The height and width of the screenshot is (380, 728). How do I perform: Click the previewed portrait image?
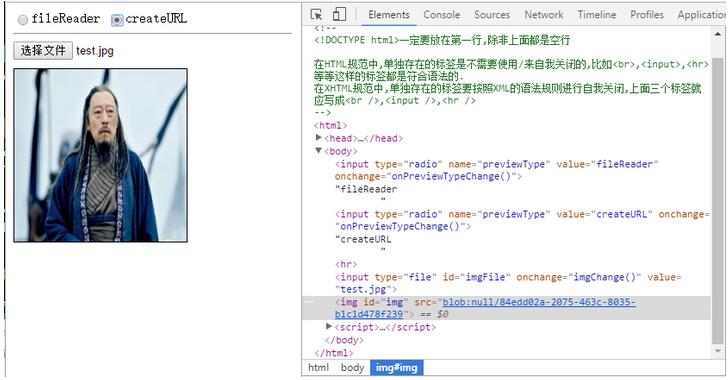[x=100, y=155]
